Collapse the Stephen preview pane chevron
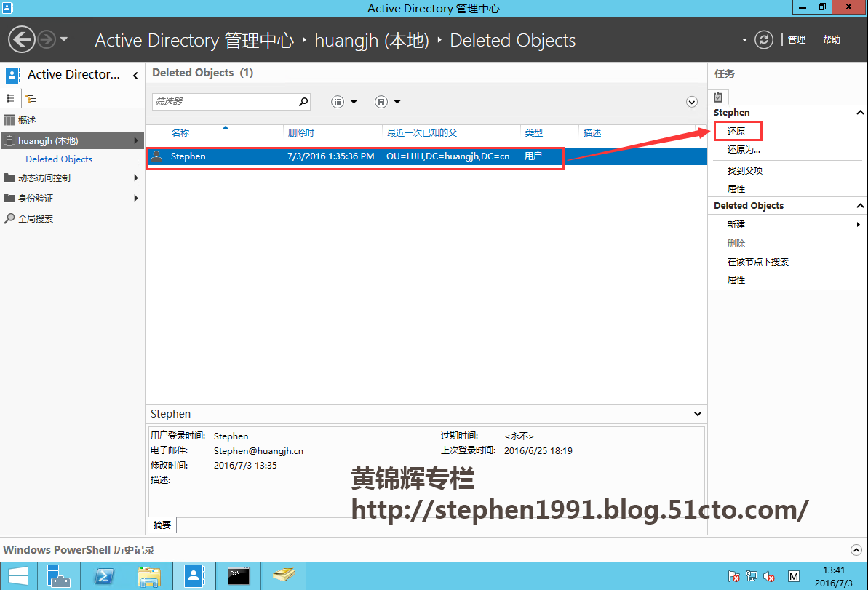 [698, 414]
